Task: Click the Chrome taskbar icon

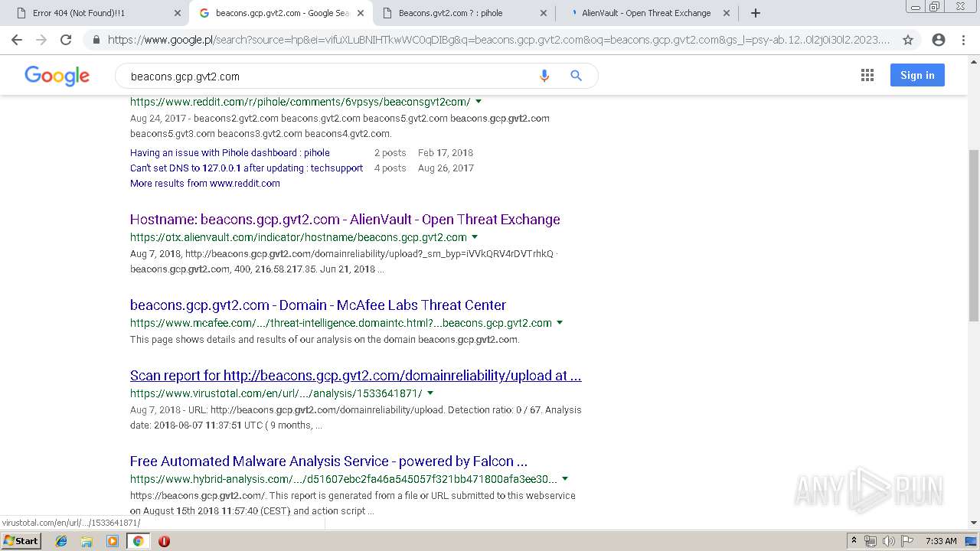Action: 138,541
